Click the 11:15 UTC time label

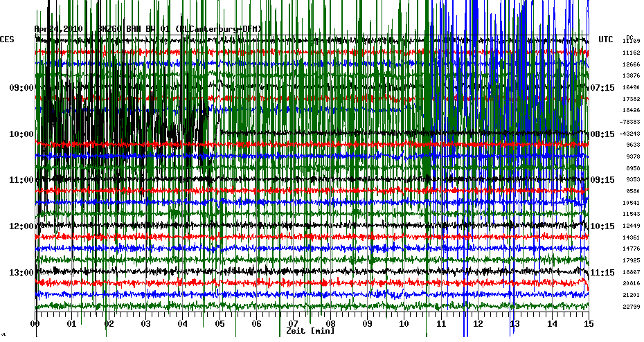click(602, 272)
